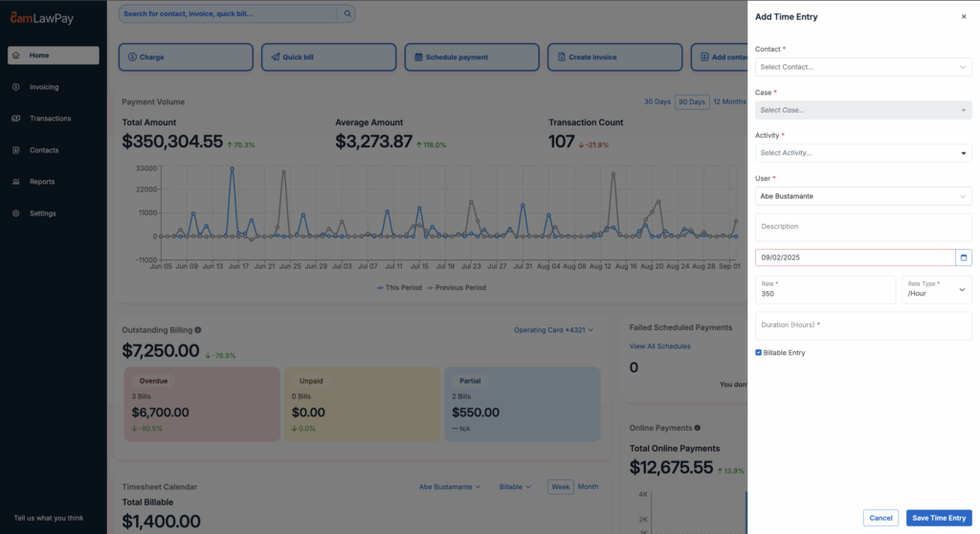The height and width of the screenshot is (534, 980).
Task: Switch timesheet calendar to Month tab
Action: pyautogui.click(x=588, y=487)
